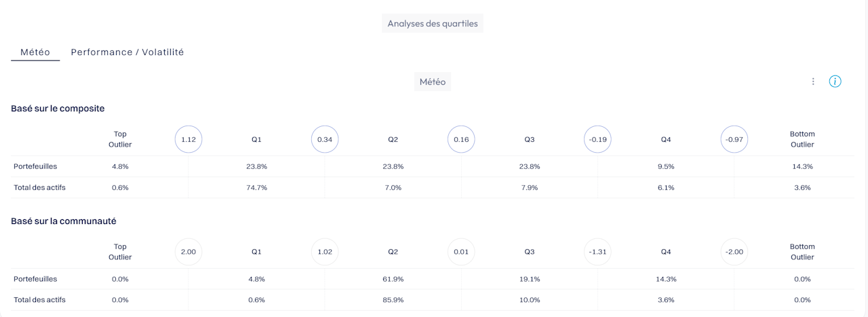Select the 1.12 threshold circle
Screen dimensions: 868x317
189,139
